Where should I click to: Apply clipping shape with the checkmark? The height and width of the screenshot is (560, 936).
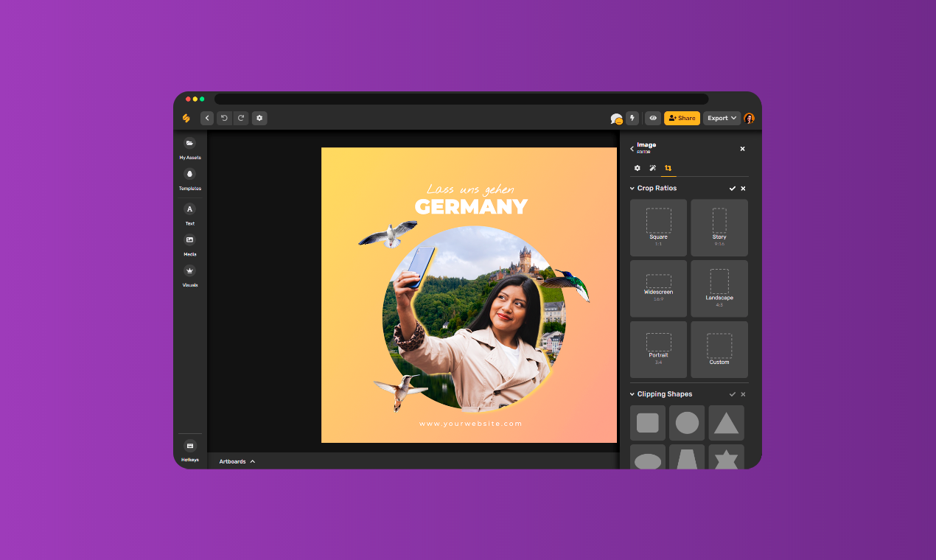tap(733, 394)
